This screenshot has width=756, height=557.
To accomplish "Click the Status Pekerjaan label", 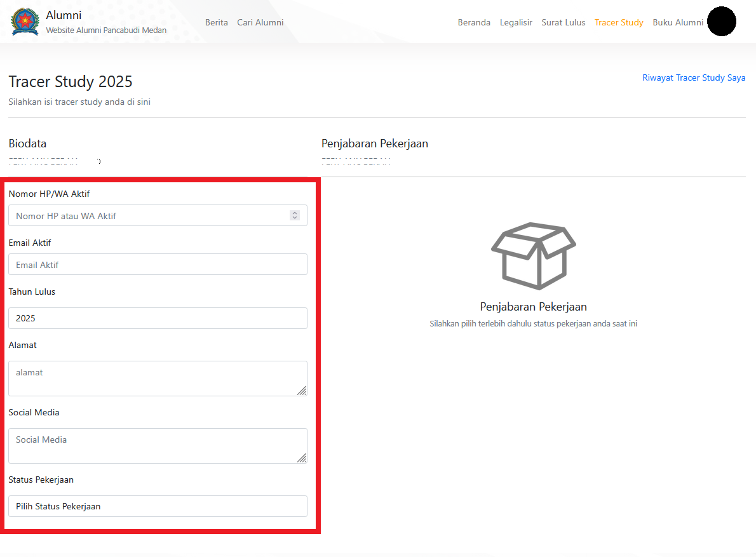I will (x=41, y=480).
